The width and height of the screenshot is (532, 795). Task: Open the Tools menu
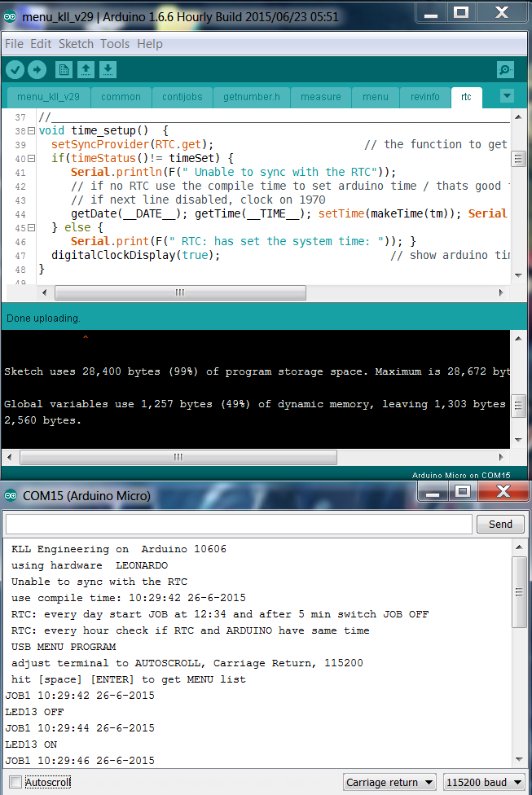coord(115,44)
